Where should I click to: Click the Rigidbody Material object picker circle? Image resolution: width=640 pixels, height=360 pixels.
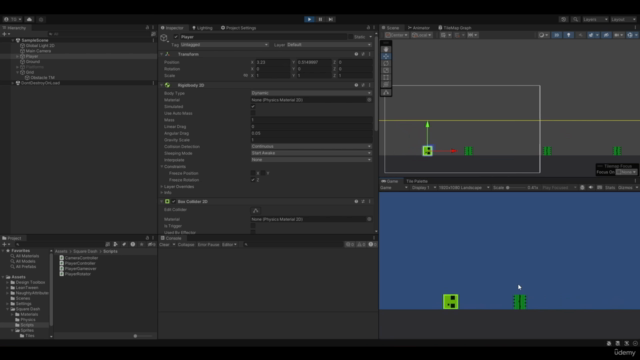[x=369, y=100]
